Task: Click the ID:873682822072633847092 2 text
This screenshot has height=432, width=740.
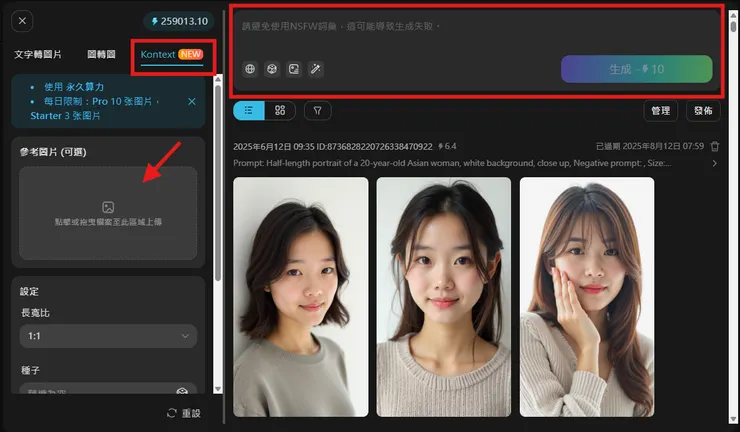Action: point(374,146)
